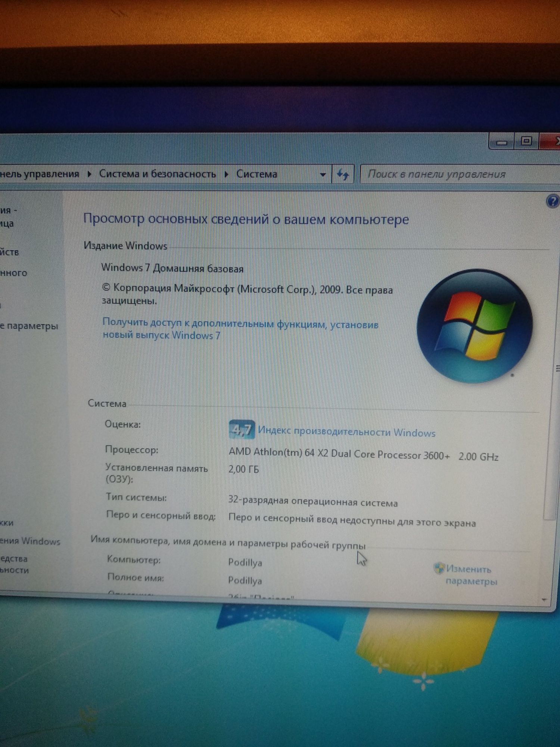Open the address bar history dropdown arrow
The width and height of the screenshot is (560, 747).
[x=323, y=174]
